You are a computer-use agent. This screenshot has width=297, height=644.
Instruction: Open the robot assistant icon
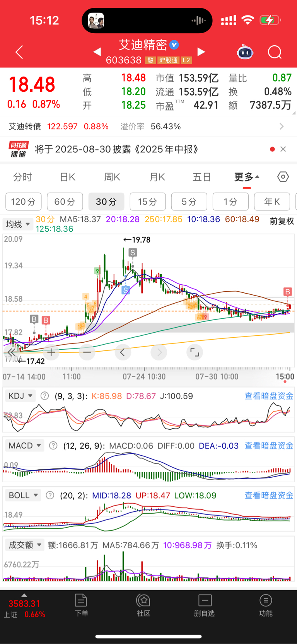coord(245,52)
